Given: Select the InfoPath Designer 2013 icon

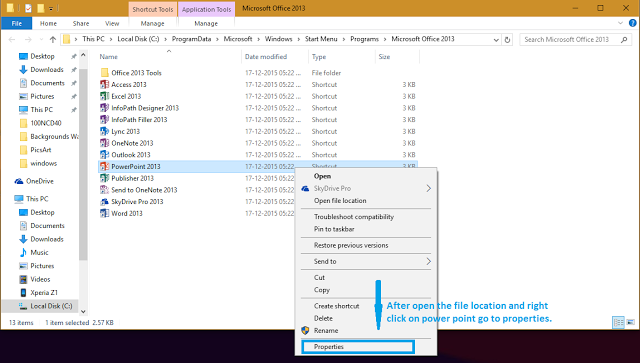Looking at the screenshot, I should point(104,108).
